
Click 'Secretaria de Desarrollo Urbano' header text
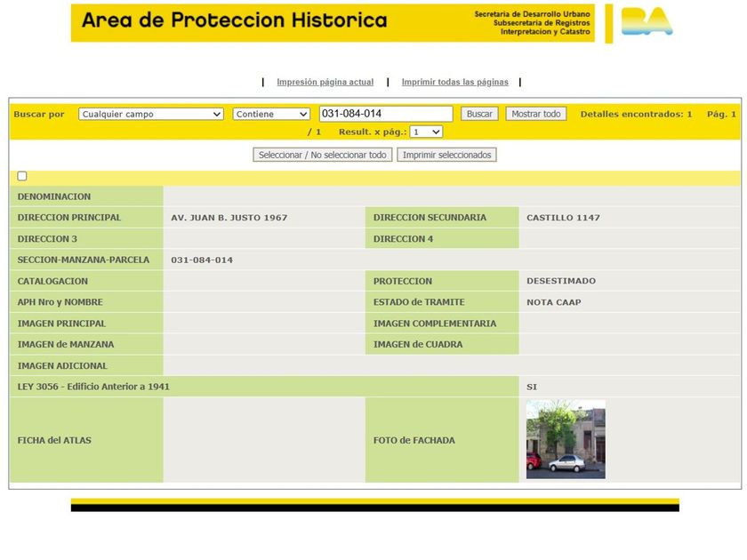pos(532,14)
